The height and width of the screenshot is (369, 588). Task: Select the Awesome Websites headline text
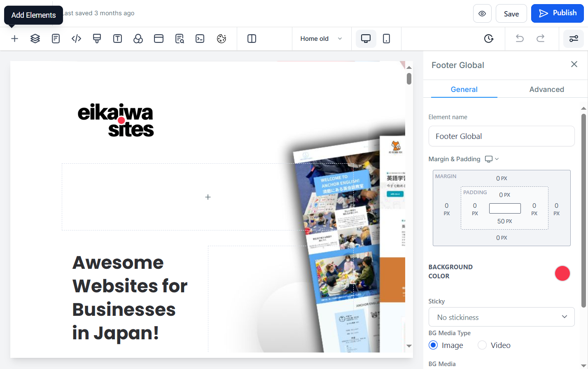pos(130,298)
